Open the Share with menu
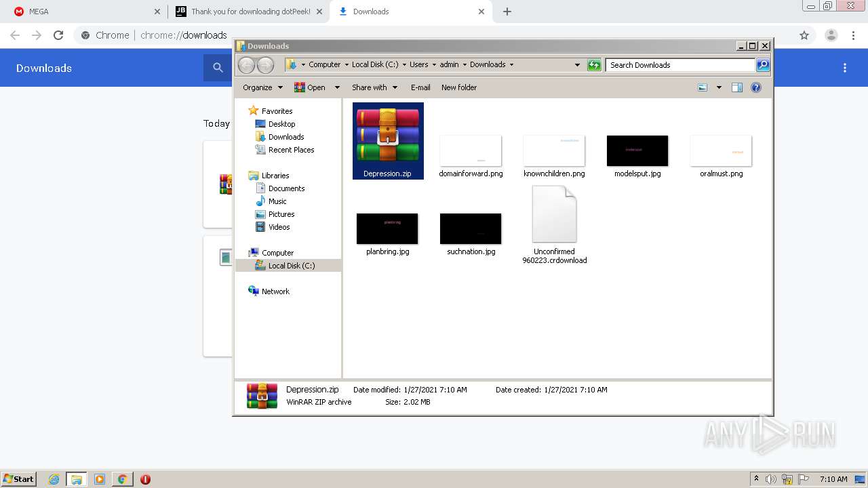The image size is (868, 488). pos(374,87)
